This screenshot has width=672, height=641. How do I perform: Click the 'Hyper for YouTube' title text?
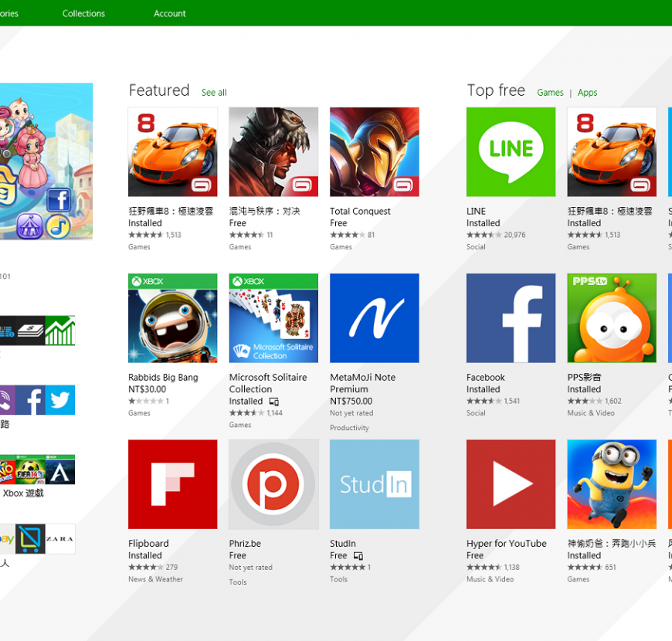(x=507, y=544)
